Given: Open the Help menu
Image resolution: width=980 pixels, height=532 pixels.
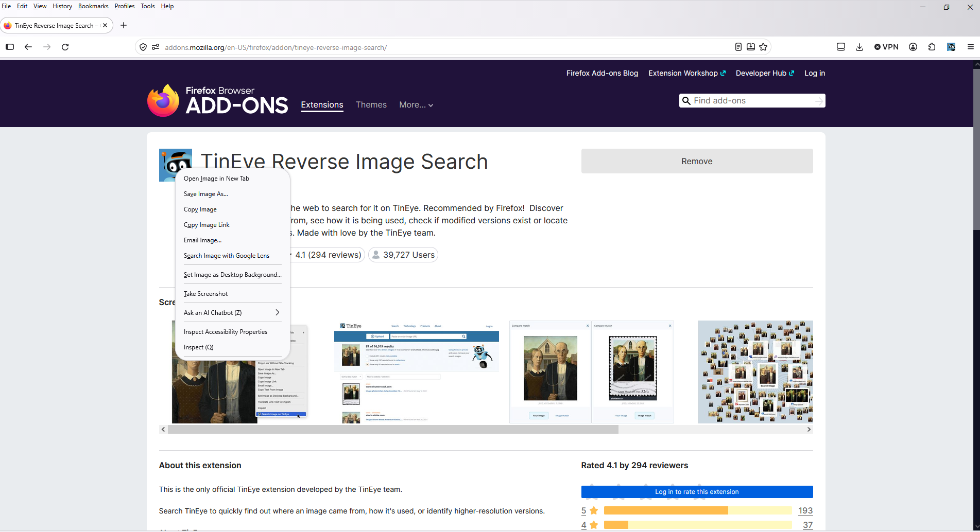Looking at the screenshot, I should tap(167, 6).
